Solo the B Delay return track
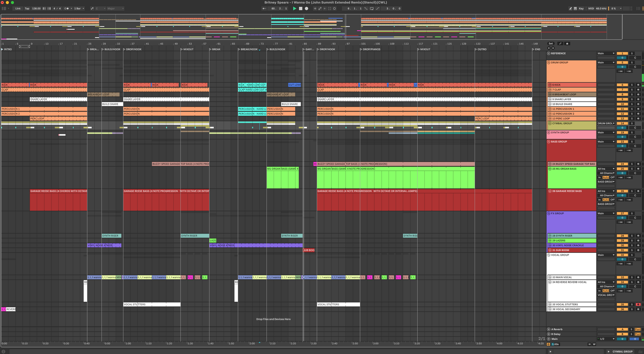This screenshot has height=354, width=644. [x=631, y=334]
